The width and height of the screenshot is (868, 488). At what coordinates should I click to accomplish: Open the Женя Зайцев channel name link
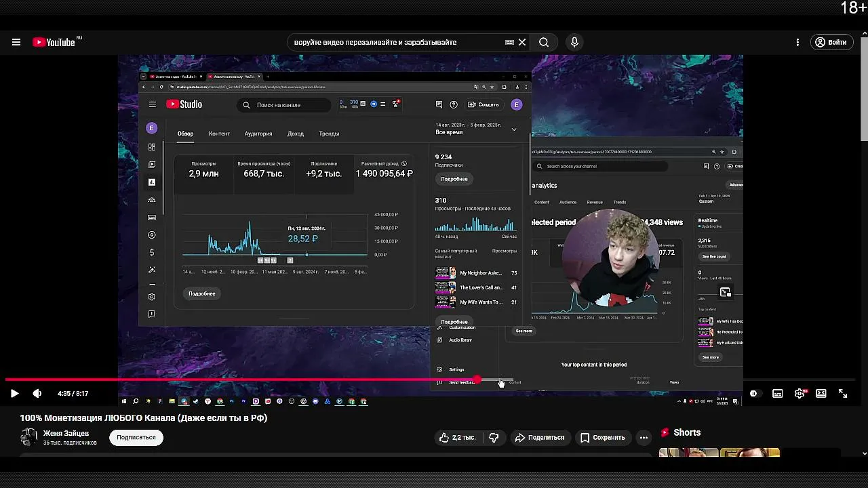coord(66,433)
